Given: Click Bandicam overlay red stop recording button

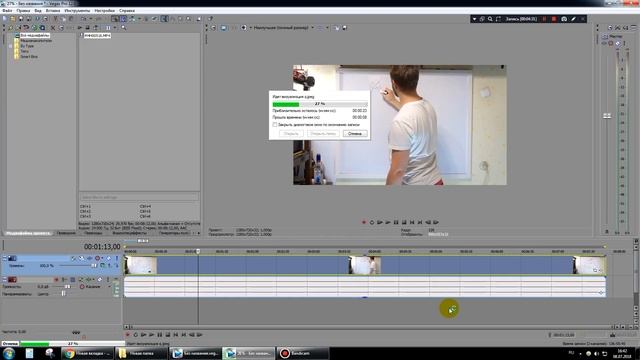Looking at the screenshot, I should (554, 19).
